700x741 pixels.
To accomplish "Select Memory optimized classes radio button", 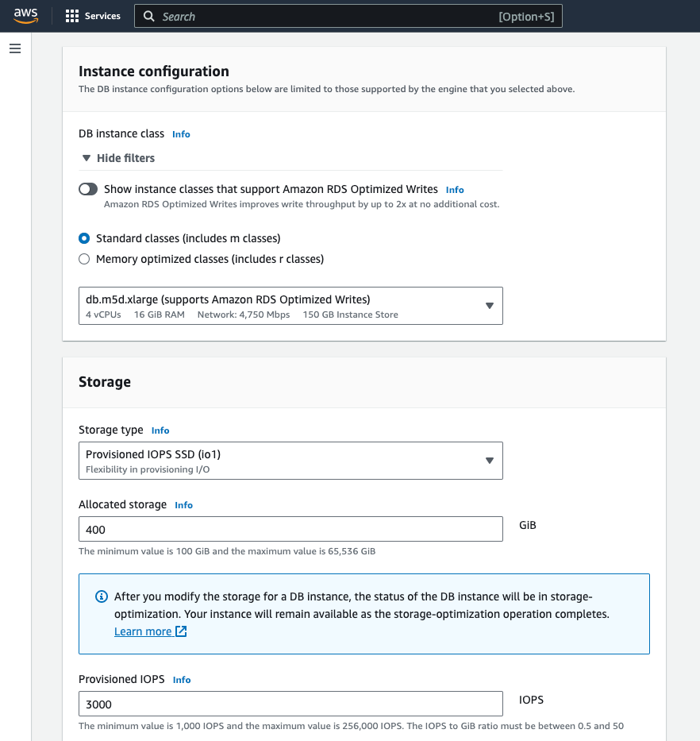I will (84, 258).
